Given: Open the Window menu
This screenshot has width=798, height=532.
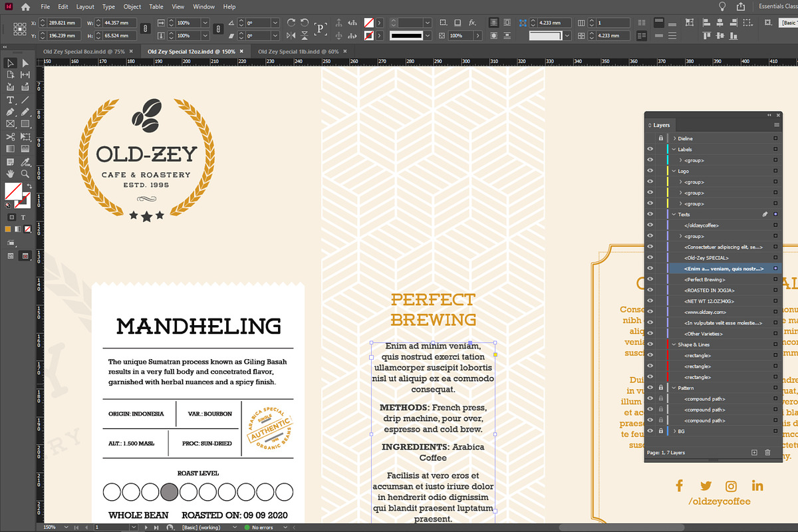Looking at the screenshot, I should (203, 7).
